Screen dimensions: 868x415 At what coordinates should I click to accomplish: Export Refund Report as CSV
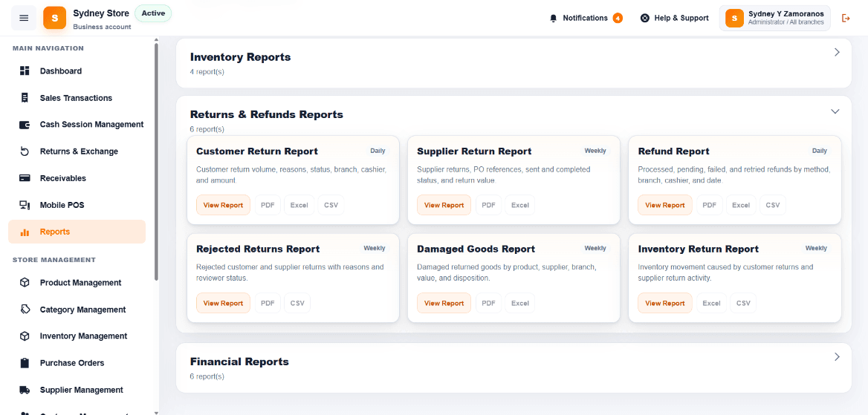click(773, 206)
